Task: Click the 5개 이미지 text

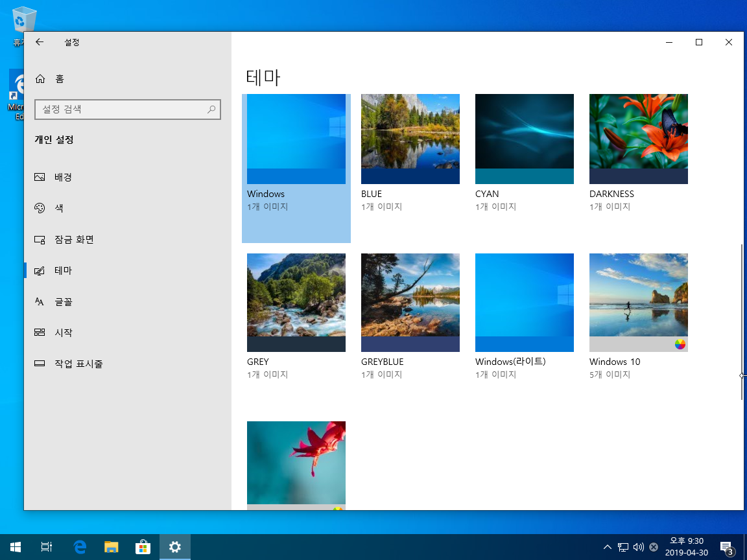Action: tap(610, 375)
